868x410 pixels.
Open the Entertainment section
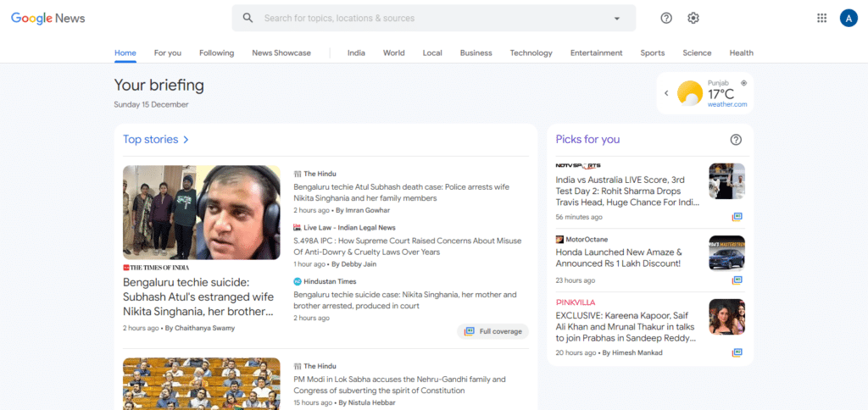pos(596,53)
